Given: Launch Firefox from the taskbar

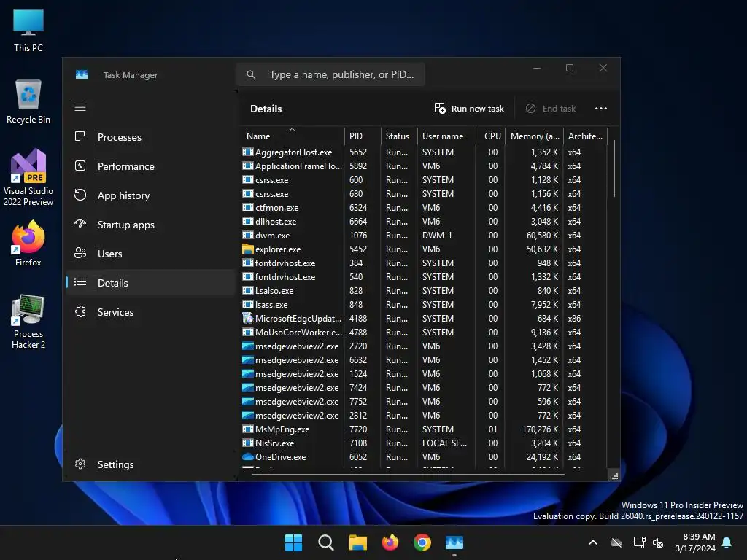Looking at the screenshot, I should 390,542.
